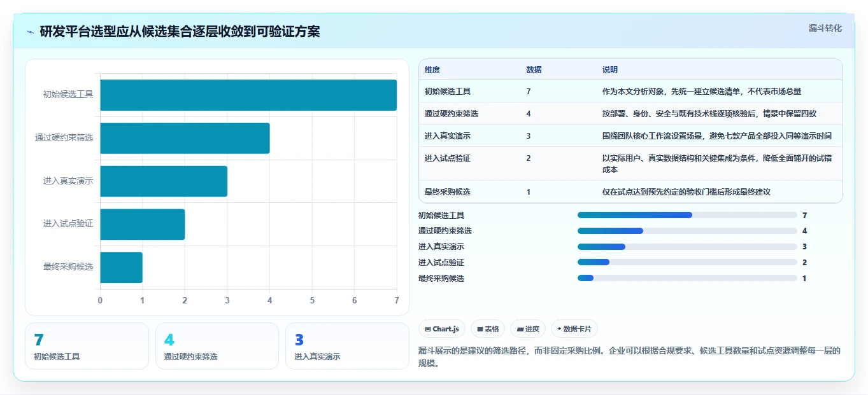Click the 漏斗转化 tag label
This screenshot has height=395, width=868.
tap(825, 28)
